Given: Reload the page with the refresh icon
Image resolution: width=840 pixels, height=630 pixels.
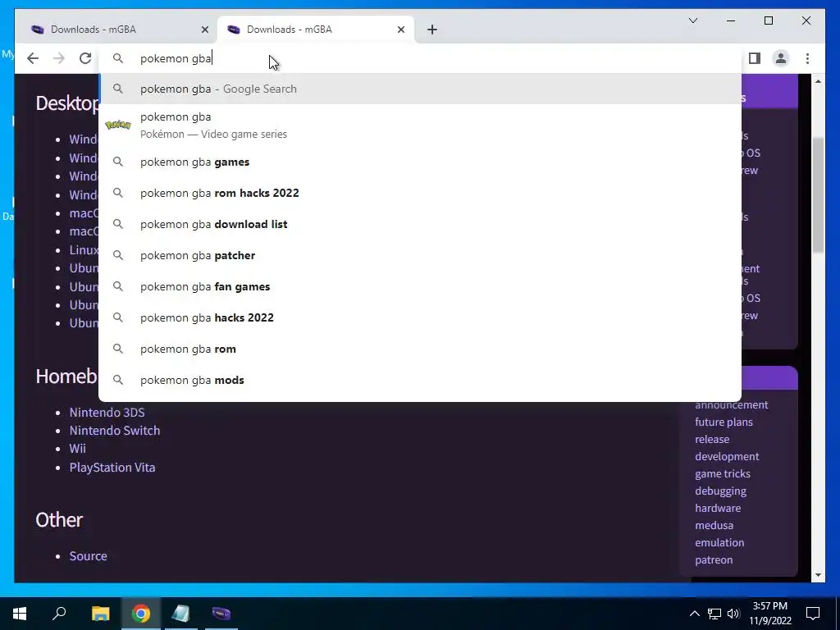Looking at the screenshot, I should click(85, 58).
